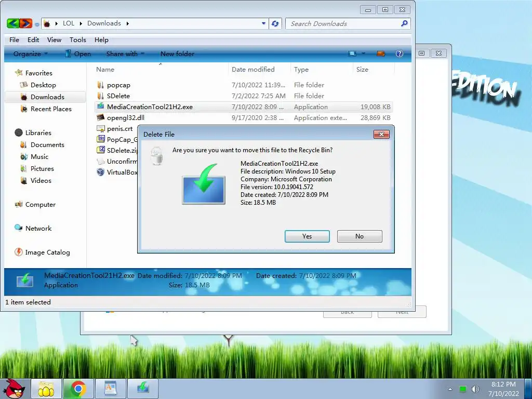Select the PopCap ISO file icon
The height and width of the screenshot is (399, 532).
[x=100, y=139]
